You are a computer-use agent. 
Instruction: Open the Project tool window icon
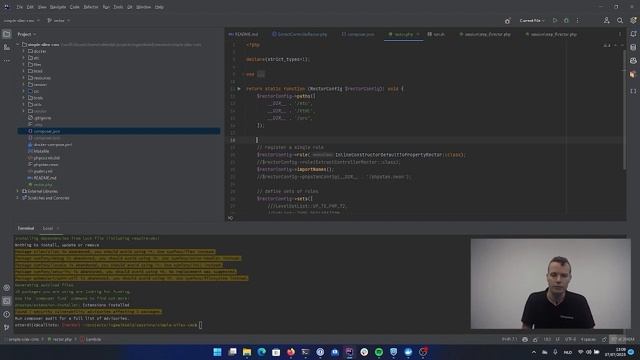[x=7, y=34]
